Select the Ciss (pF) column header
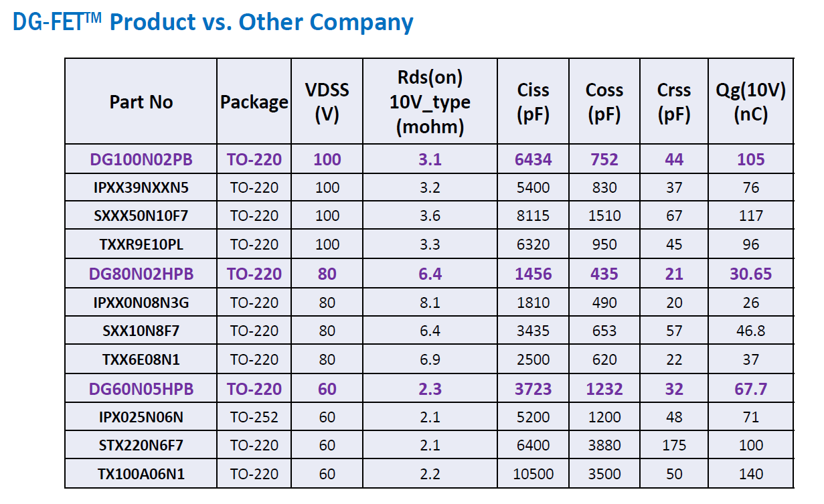Image resolution: width=824 pixels, height=504 pixels. point(533,102)
